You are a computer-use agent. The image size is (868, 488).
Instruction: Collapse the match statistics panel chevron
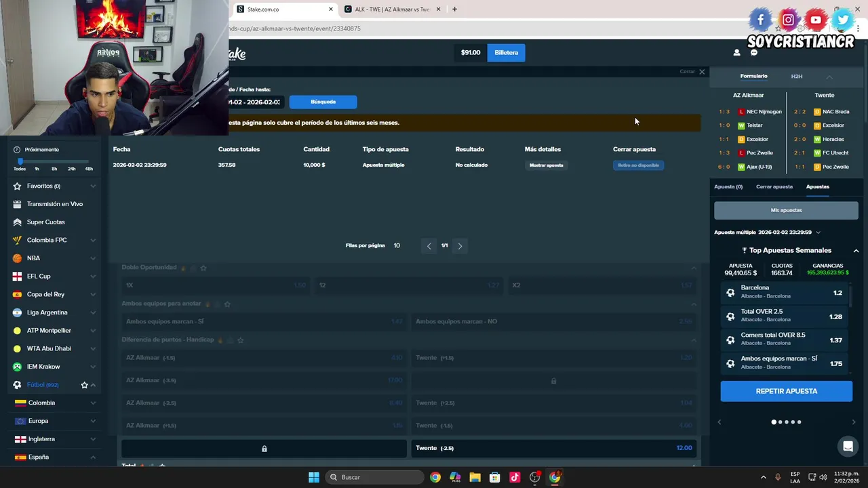point(829,77)
